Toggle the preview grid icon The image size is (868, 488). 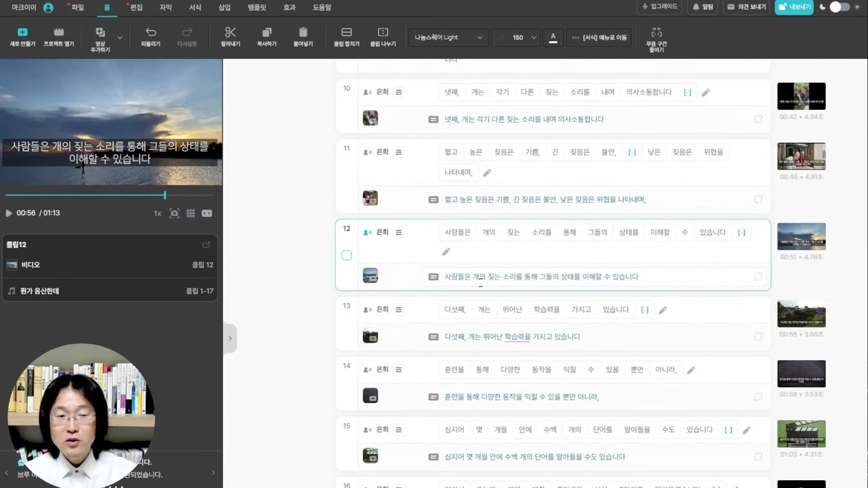click(x=191, y=213)
